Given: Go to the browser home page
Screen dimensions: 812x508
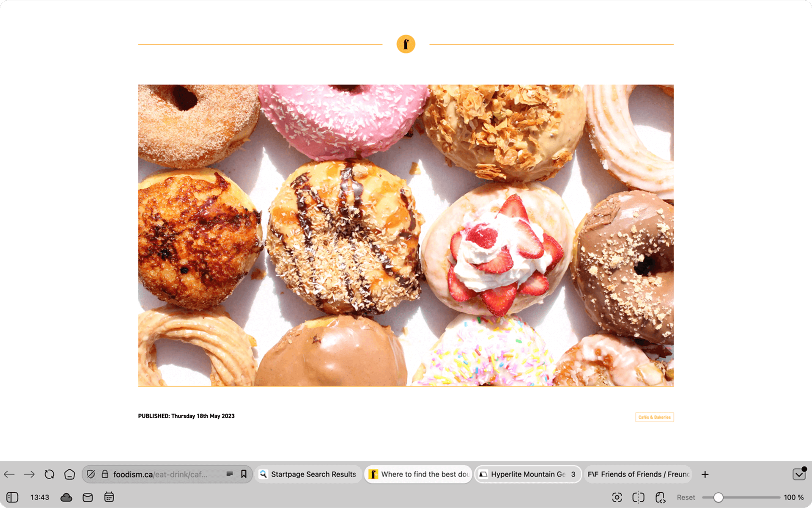Looking at the screenshot, I should pyautogui.click(x=69, y=474).
